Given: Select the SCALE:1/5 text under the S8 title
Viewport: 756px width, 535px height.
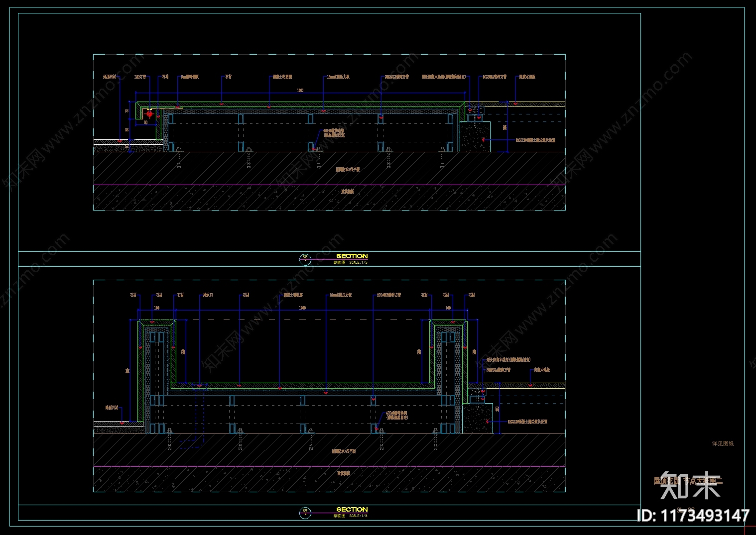Looking at the screenshot, I should pyautogui.click(x=358, y=262).
